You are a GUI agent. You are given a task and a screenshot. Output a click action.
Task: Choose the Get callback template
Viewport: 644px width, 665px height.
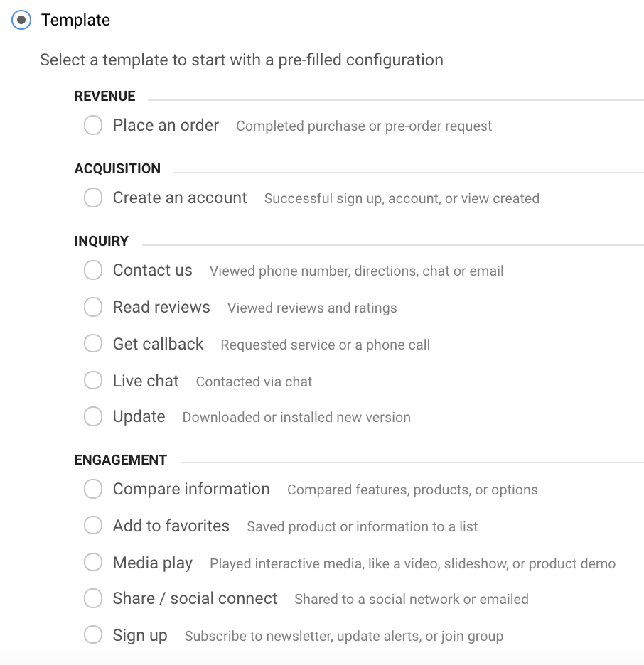point(93,344)
